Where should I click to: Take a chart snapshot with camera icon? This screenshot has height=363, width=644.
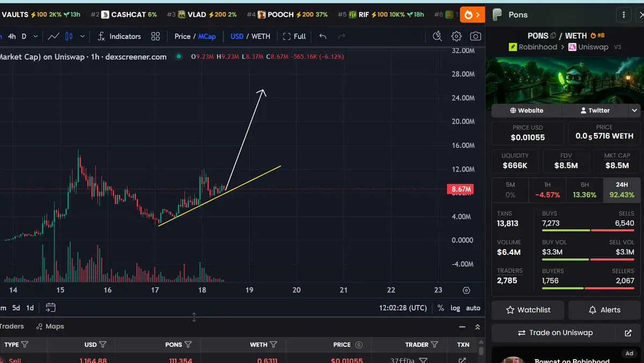pos(475,37)
